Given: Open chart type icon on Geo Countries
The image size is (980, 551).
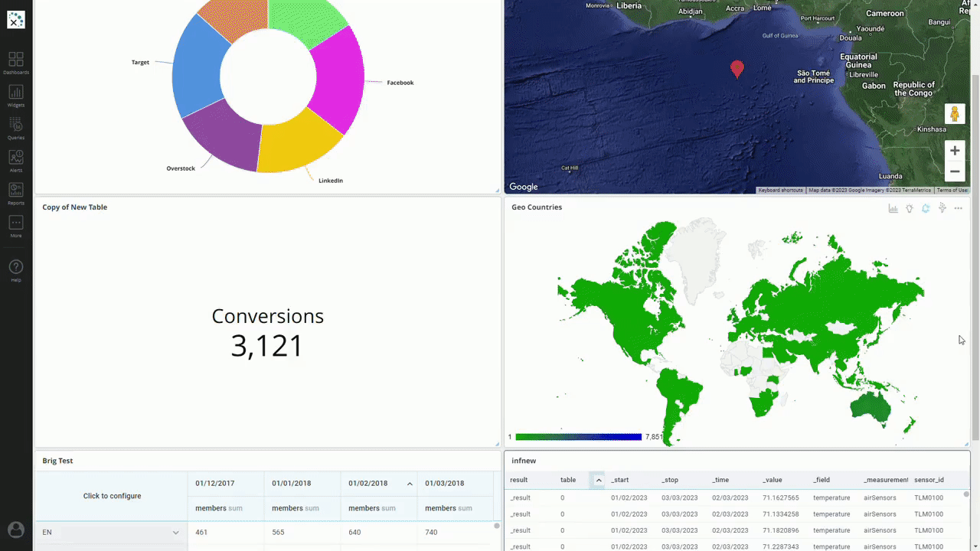Looking at the screenshot, I should pos(893,208).
